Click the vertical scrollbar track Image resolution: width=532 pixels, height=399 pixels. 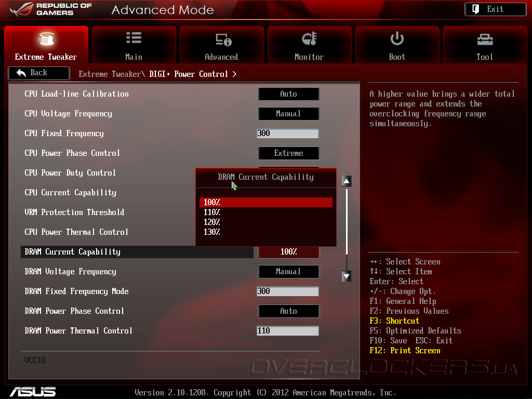(x=347, y=229)
